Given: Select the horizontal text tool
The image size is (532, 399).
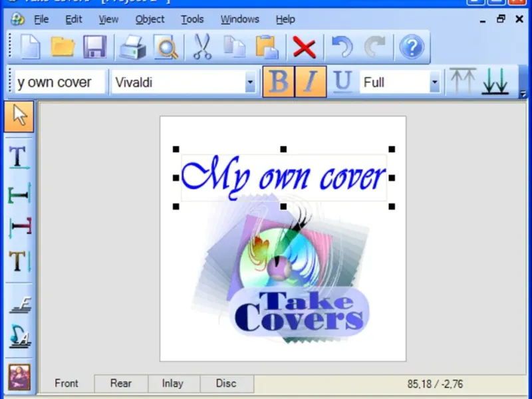Looking at the screenshot, I should (19, 158).
